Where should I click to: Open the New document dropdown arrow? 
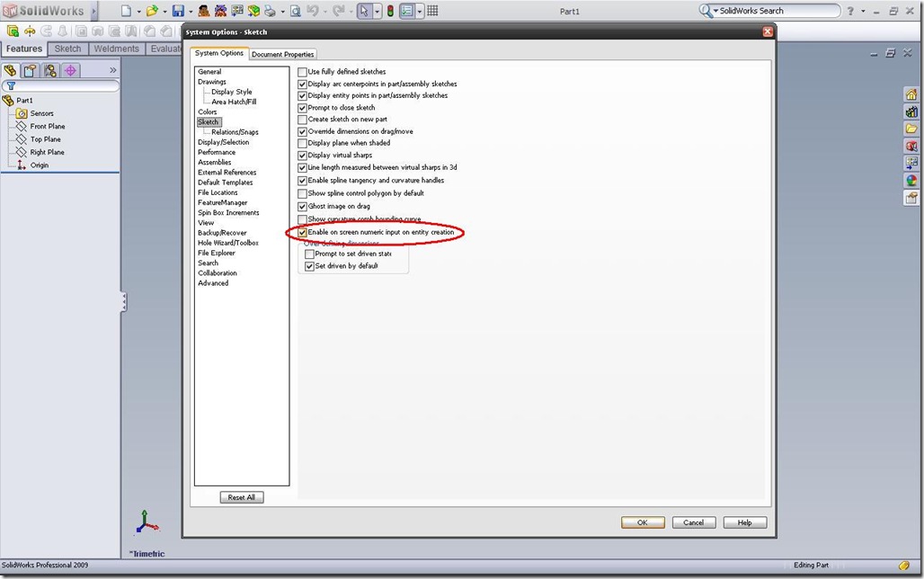[139, 11]
